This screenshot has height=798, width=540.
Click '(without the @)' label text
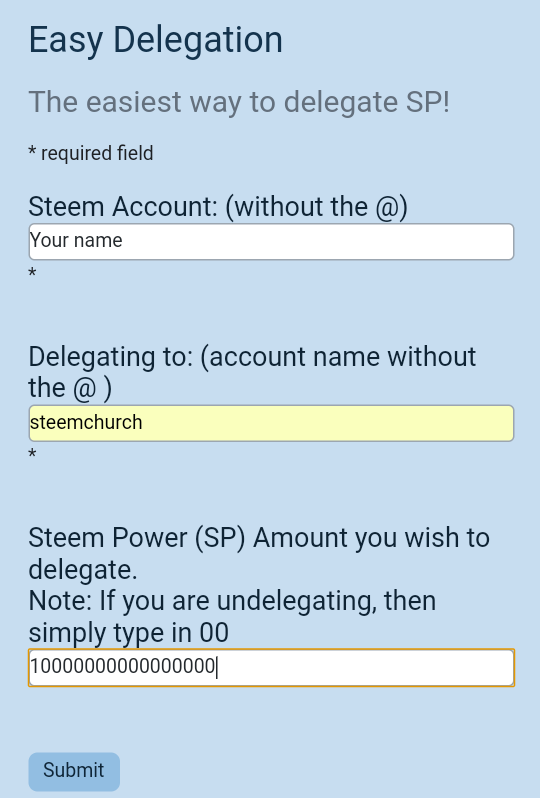(x=316, y=207)
